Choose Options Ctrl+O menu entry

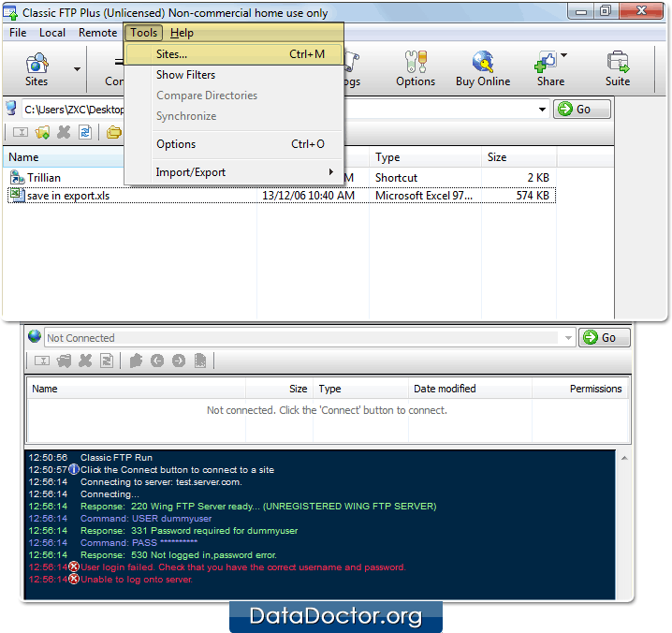[x=234, y=144]
